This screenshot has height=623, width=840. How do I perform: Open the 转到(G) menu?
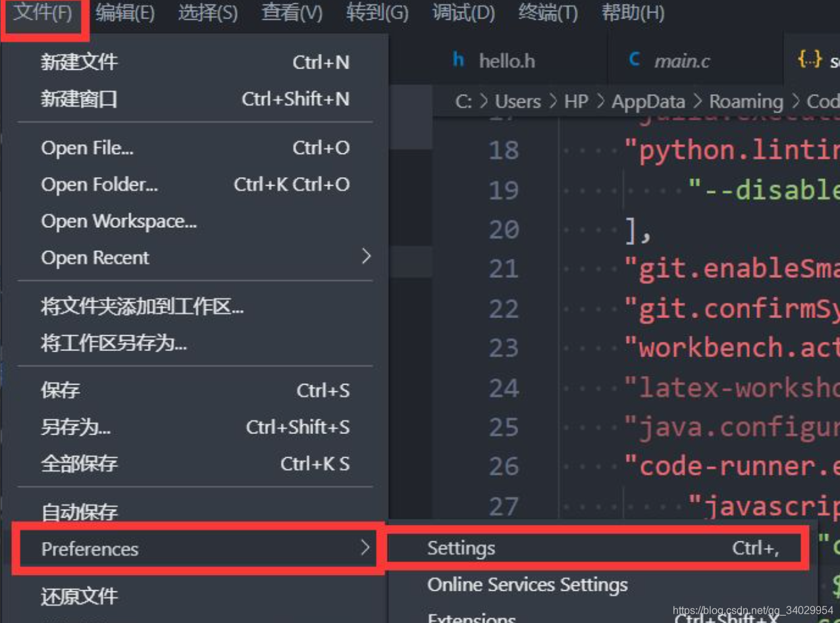click(377, 13)
